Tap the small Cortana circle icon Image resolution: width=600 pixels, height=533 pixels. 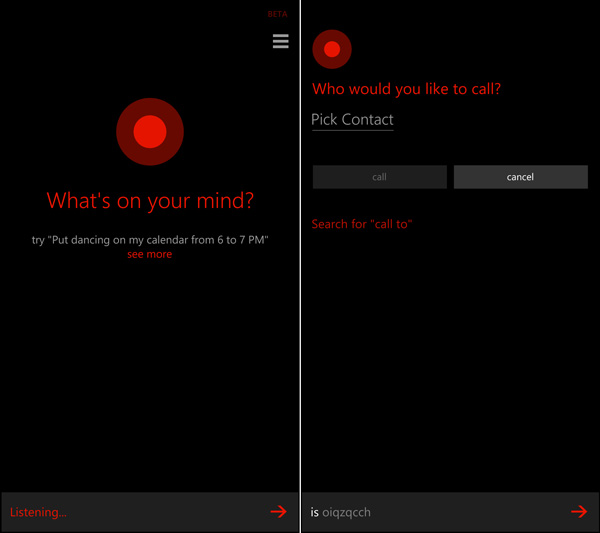click(x=332, y=49)
